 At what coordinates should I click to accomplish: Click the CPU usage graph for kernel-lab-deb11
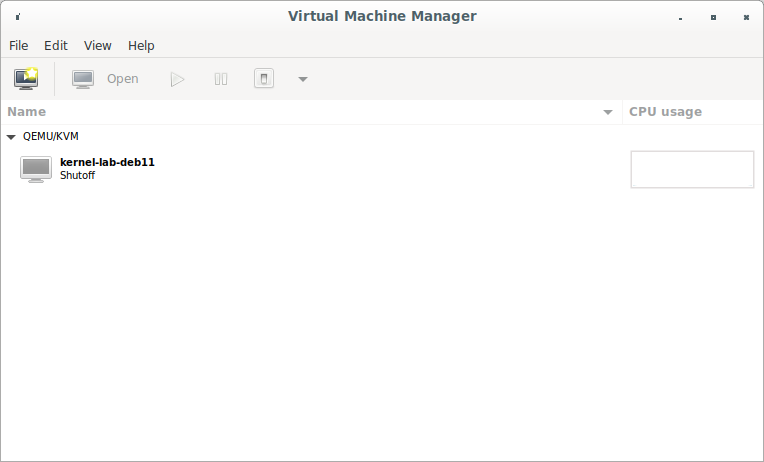coord(692,169)
